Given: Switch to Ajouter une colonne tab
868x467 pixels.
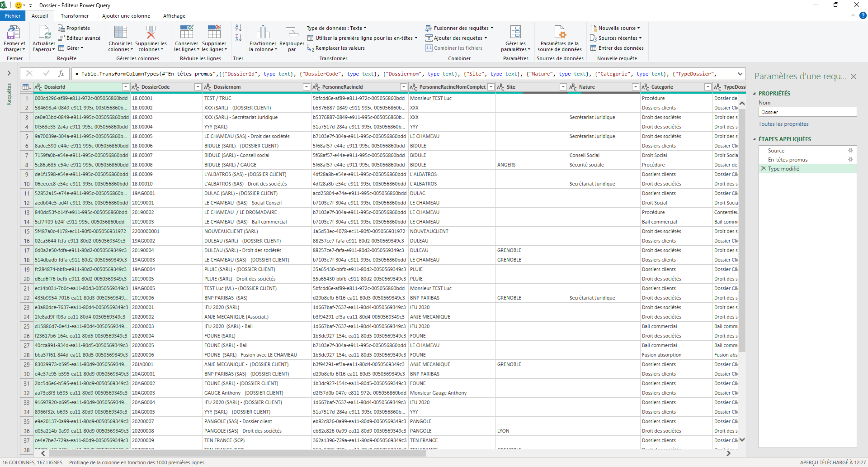Looking at the screenshot, I should click(126, 16).
